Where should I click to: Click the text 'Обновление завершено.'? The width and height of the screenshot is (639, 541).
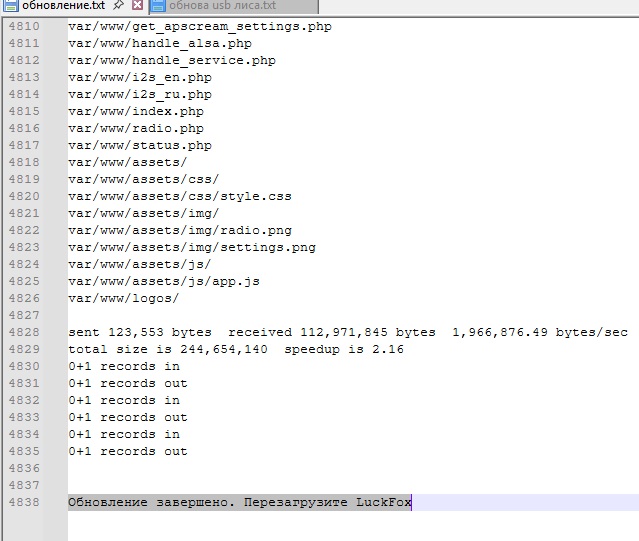coord(152,502)
